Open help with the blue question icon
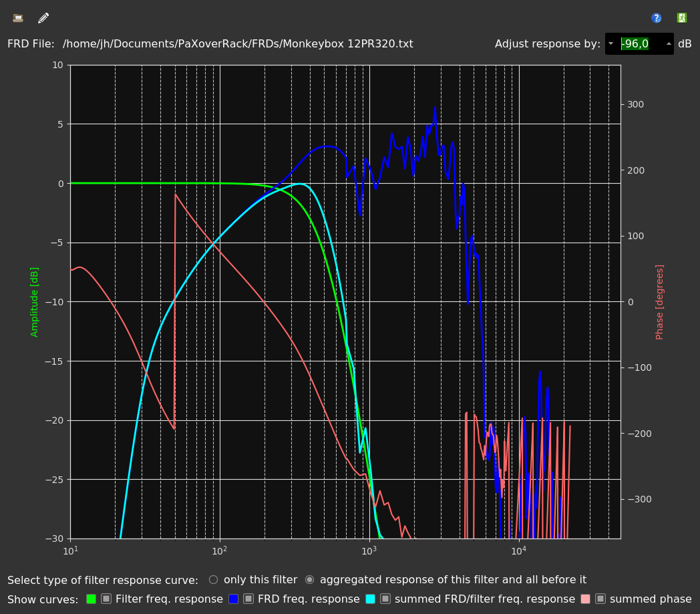The height and width of the screenshot is (614, 700). [x=656, y=18]
